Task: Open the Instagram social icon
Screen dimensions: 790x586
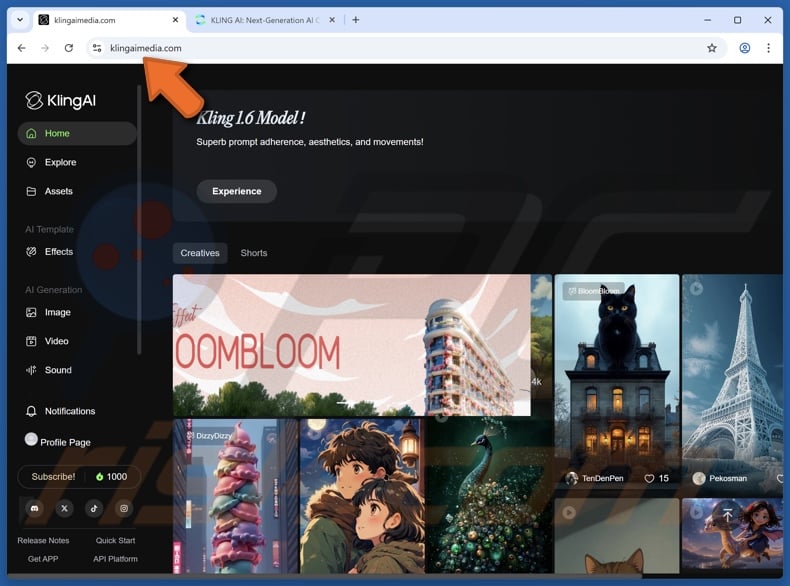Action: 124,508
